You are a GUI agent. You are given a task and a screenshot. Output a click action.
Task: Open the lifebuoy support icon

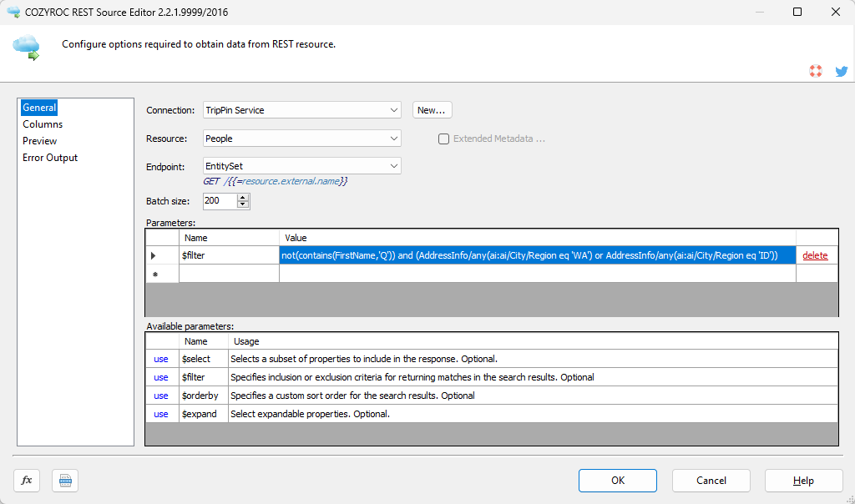(816, 71)
